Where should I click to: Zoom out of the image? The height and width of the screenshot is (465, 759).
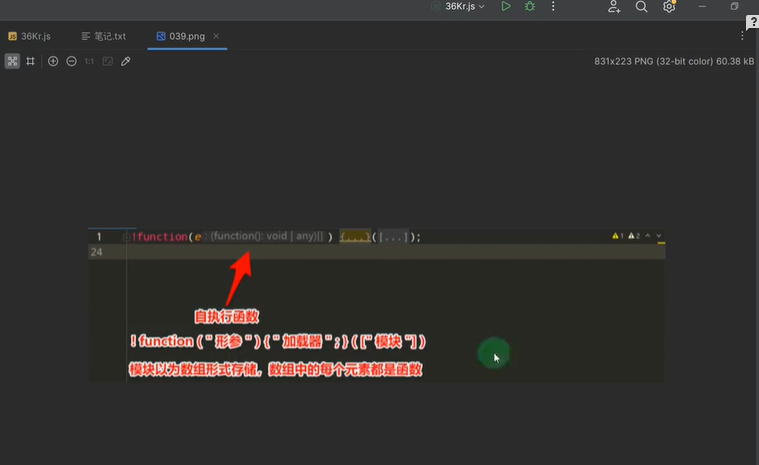[71, 61]
